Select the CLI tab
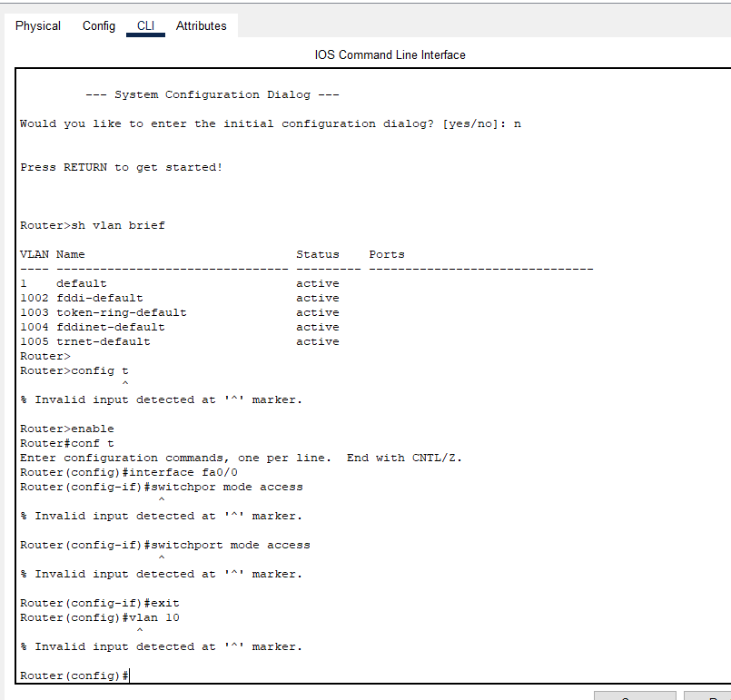 tap(145, 26)
